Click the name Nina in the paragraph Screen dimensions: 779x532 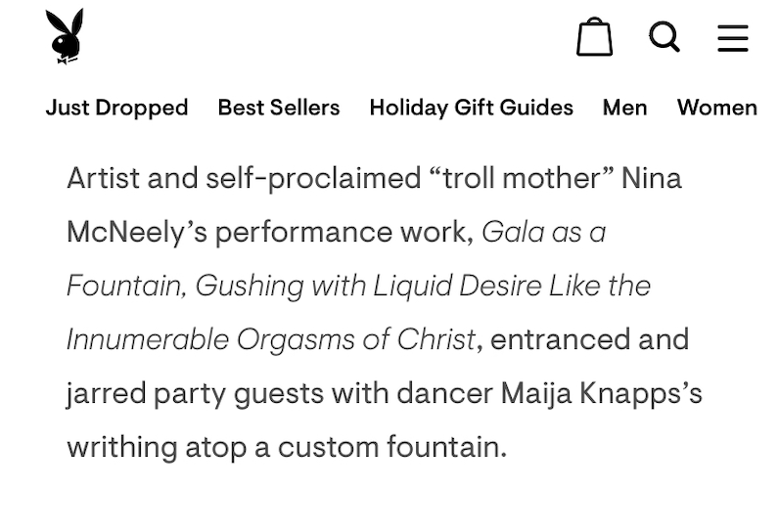pos(652,178)
